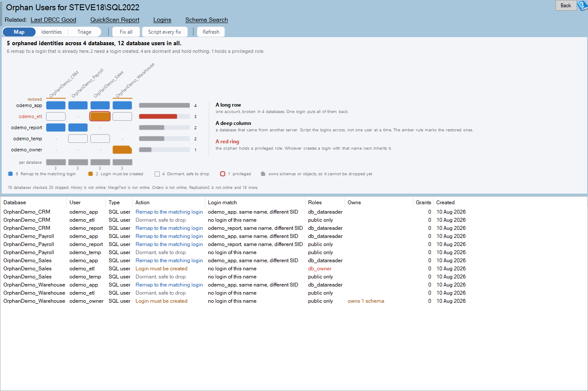Sort by the Type column header
The image size is (588, 391).
(119, 203)
